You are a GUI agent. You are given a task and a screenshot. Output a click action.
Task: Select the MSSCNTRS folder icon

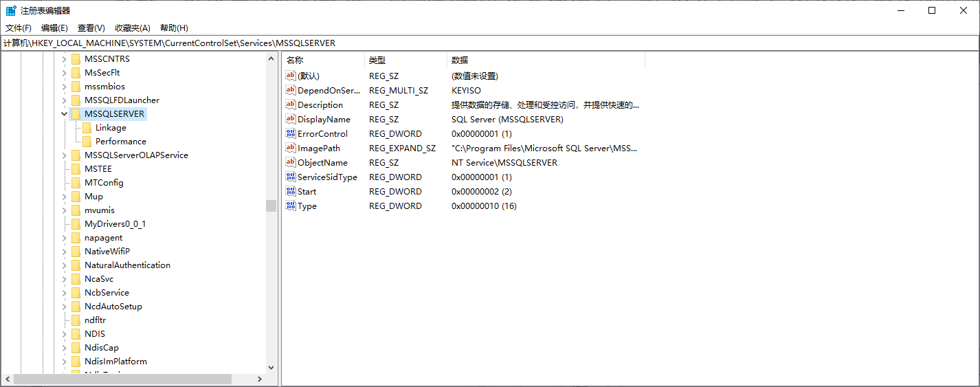[x=76, y=59]
